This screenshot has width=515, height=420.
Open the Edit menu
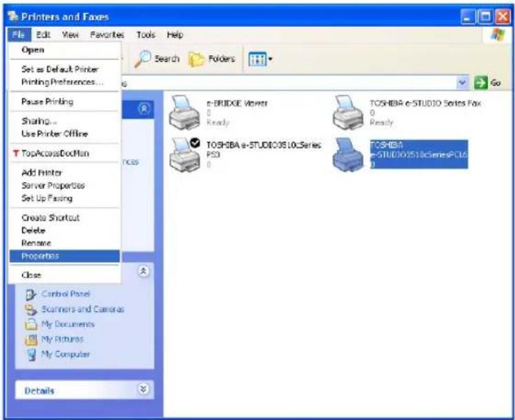pyautogui.click(x=43, y=34)
